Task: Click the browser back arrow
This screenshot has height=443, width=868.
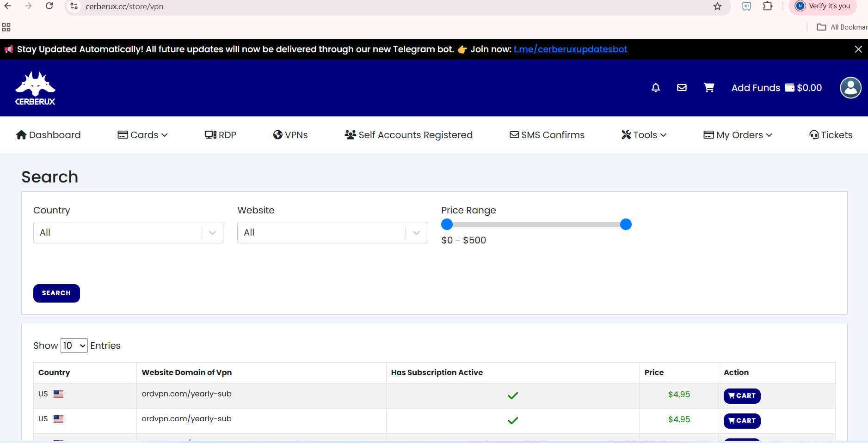Action: 8,6
